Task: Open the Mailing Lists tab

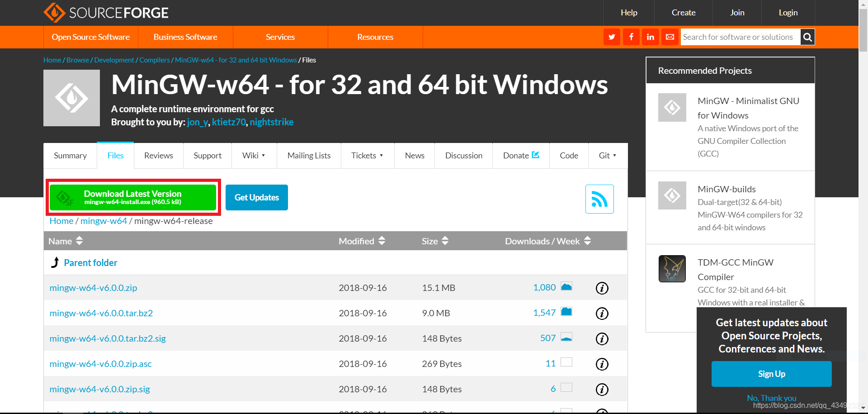Action: pos(309,156)
